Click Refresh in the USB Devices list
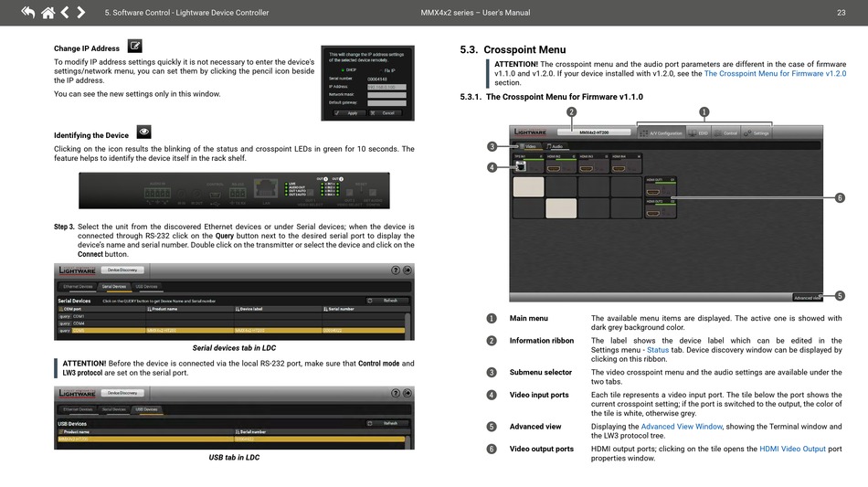The height and width of the screenshot is (487, 868). tap(386, 423)
